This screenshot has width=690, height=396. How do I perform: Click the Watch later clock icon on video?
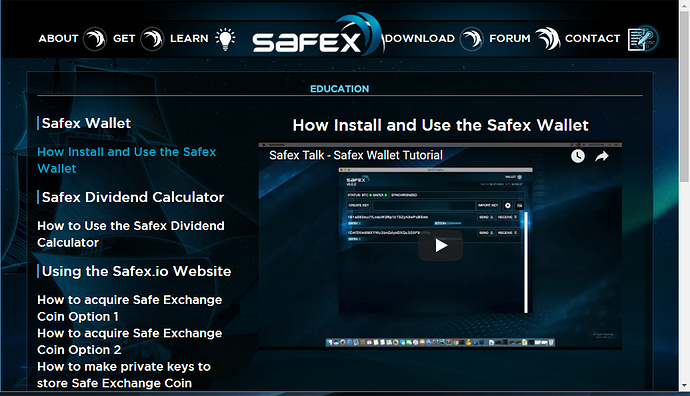[x=578, y=156]
